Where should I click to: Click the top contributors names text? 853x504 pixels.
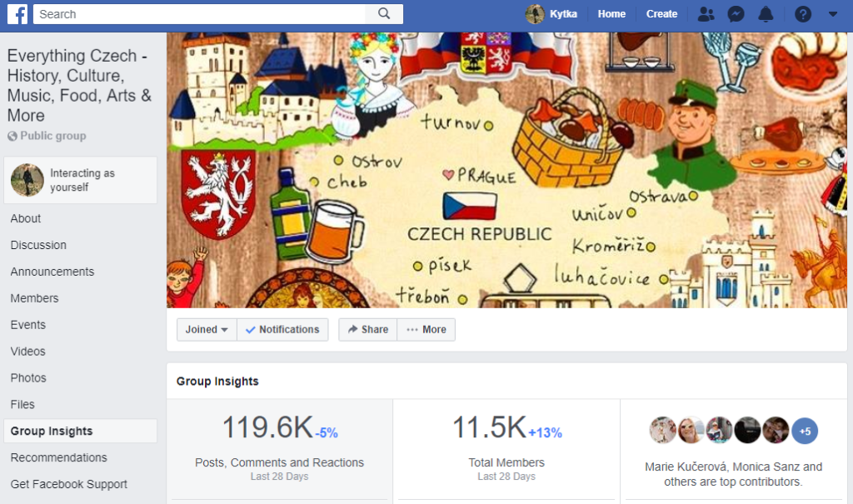(x=733, y=474)
